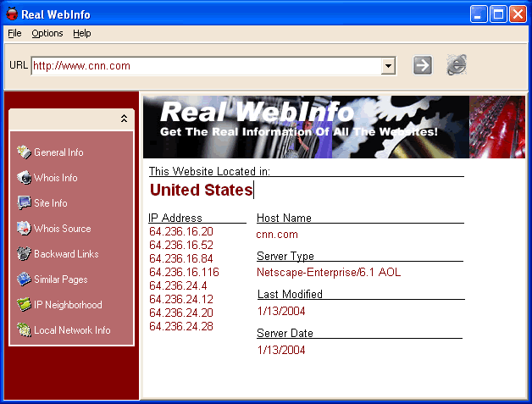Click the Site Info monitor icon
This screenshot has width=532, height=404.
[24, 203]
